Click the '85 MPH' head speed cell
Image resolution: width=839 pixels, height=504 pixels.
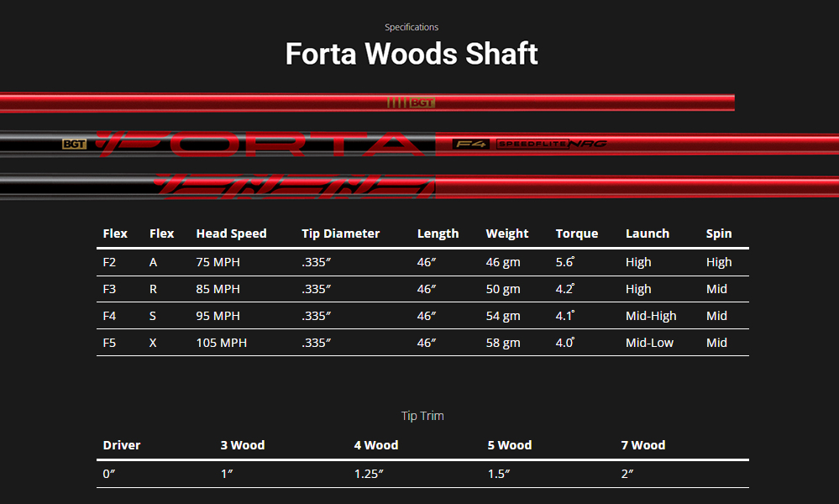tap(218, 289)
